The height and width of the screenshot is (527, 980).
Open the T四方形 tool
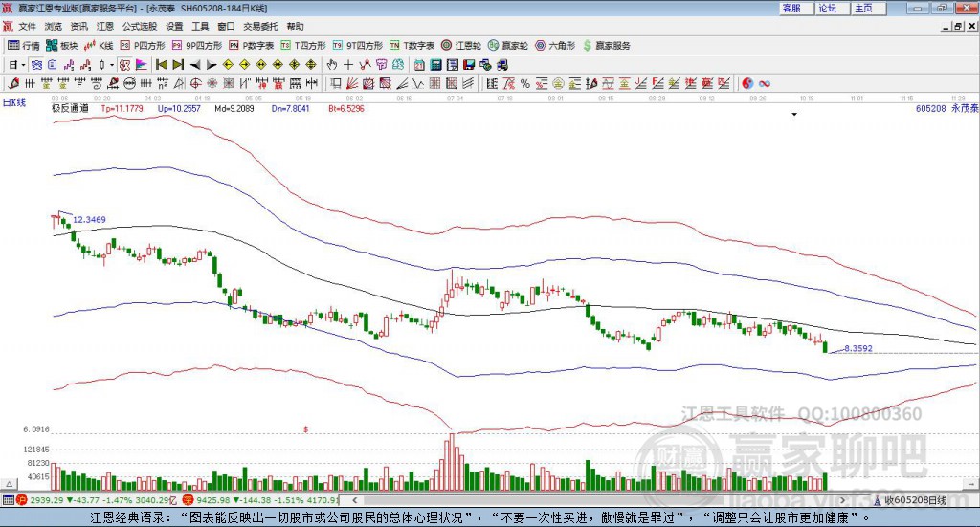click(303, 46)
